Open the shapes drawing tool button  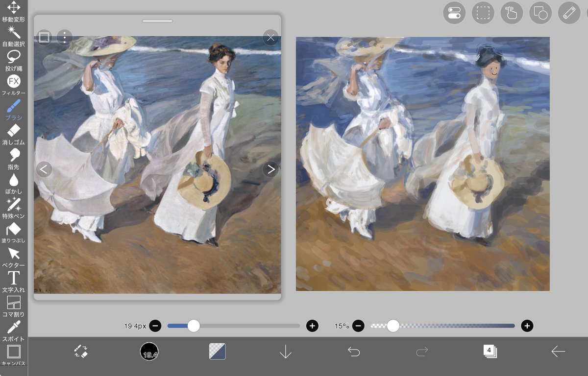(540, 13)
